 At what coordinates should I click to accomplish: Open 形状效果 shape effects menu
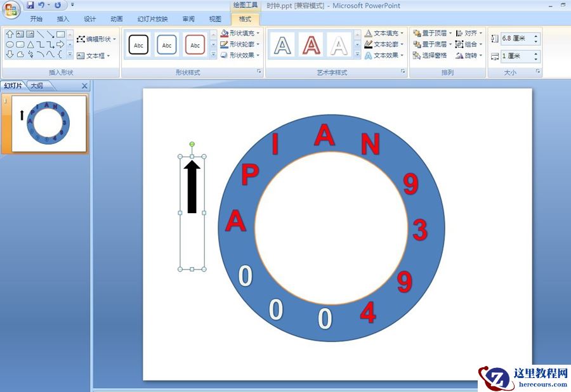[x=240, y=55]
